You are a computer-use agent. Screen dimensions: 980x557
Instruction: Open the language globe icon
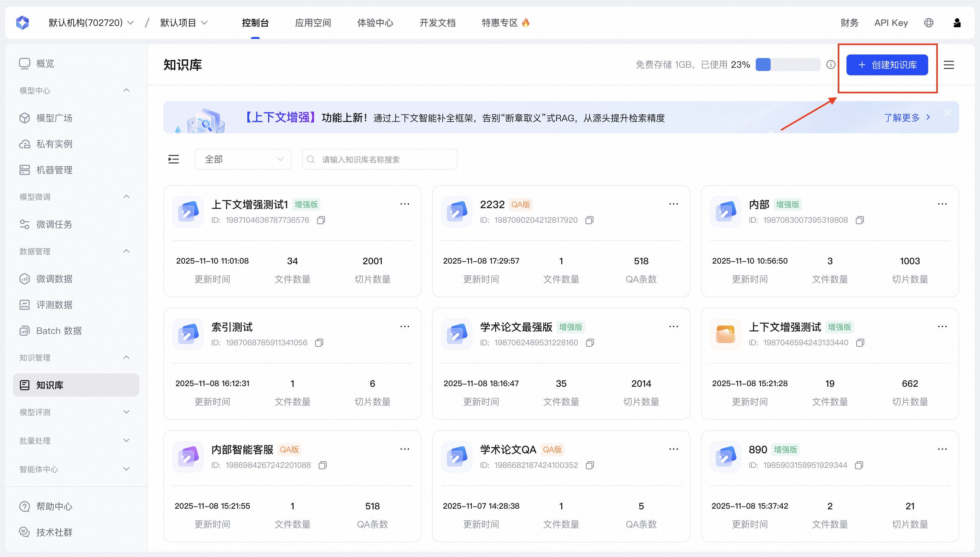tap(928, 23)
